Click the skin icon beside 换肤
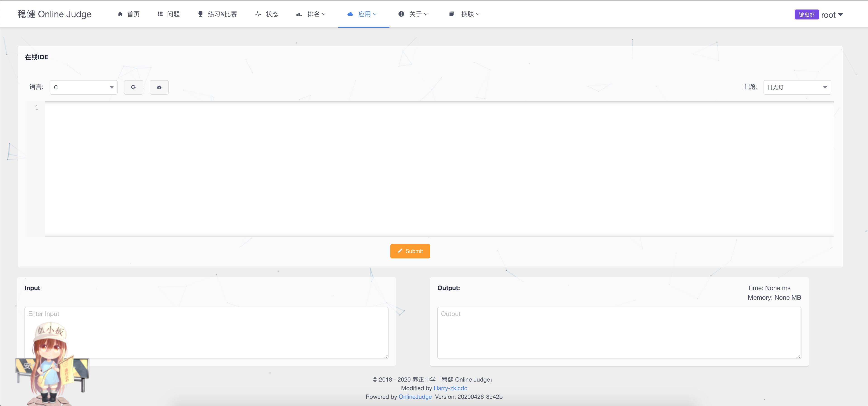The height and width of the screenshot is (406, 868). [x=452, y=14]
